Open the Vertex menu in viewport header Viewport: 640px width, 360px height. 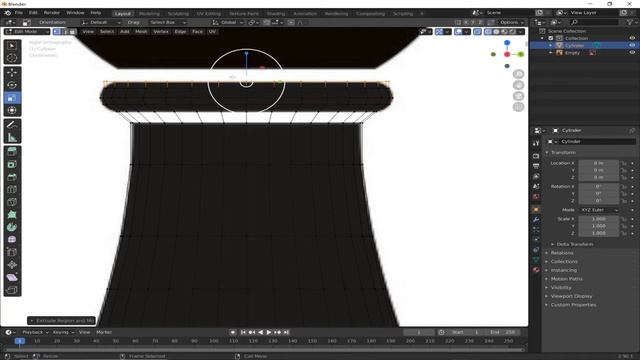161,31
